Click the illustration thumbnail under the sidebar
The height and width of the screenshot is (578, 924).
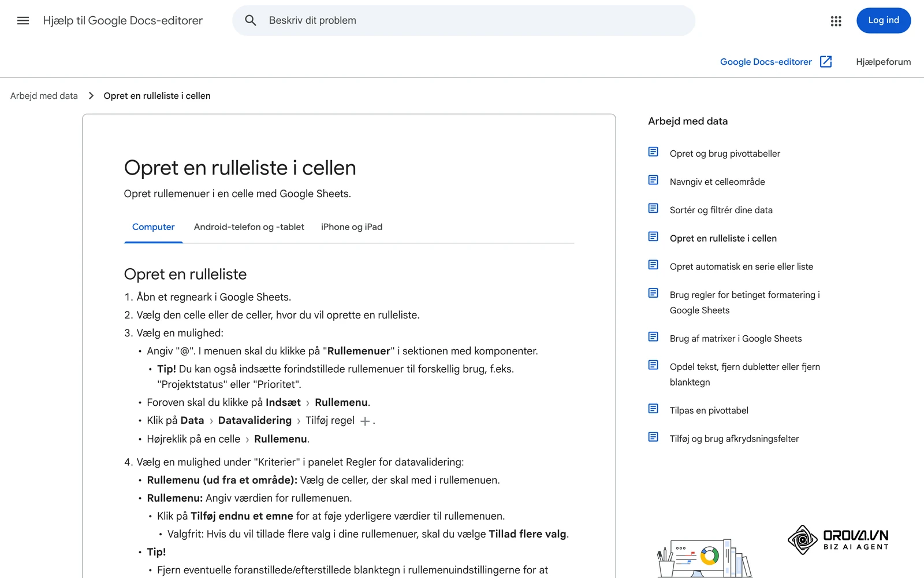pyautogui.click(x=705, y=558)
